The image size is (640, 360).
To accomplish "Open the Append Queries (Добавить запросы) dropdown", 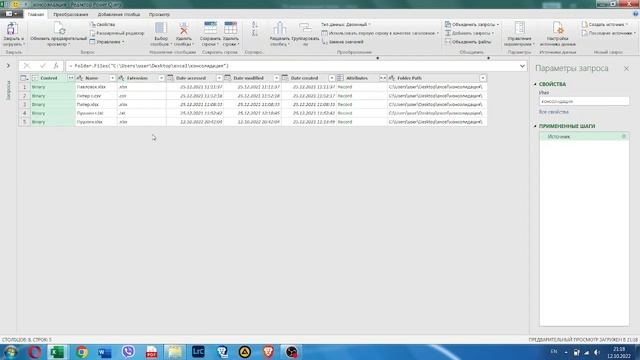I will tap(469, 33).
